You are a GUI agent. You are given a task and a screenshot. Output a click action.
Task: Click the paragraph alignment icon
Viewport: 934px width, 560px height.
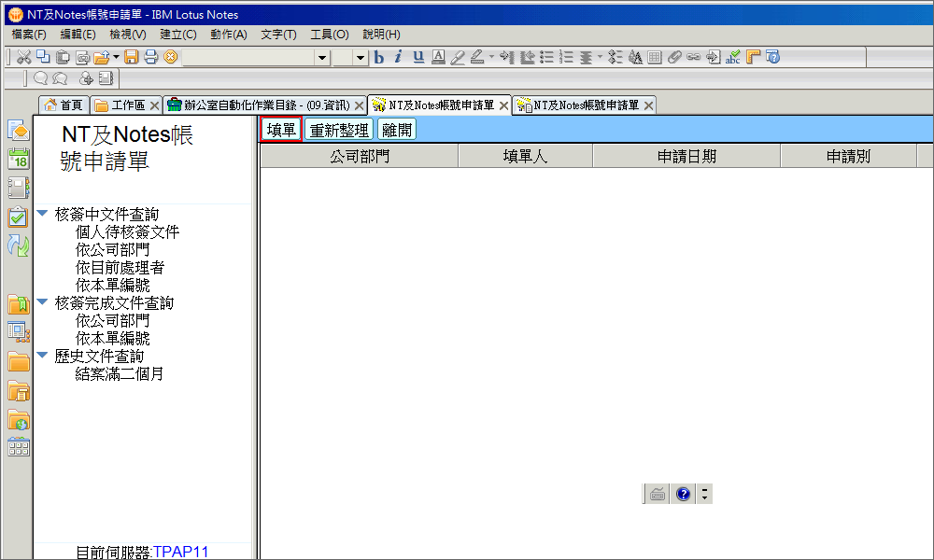tap(587, 57)
